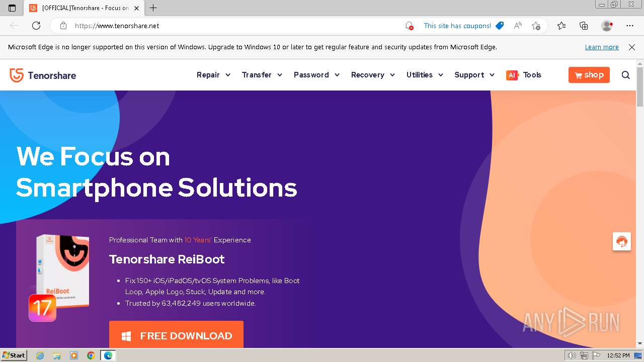Open the Tools menu item
Image resolution: width=644 pixels, height=362 pixels.
[x=532, y=75]
